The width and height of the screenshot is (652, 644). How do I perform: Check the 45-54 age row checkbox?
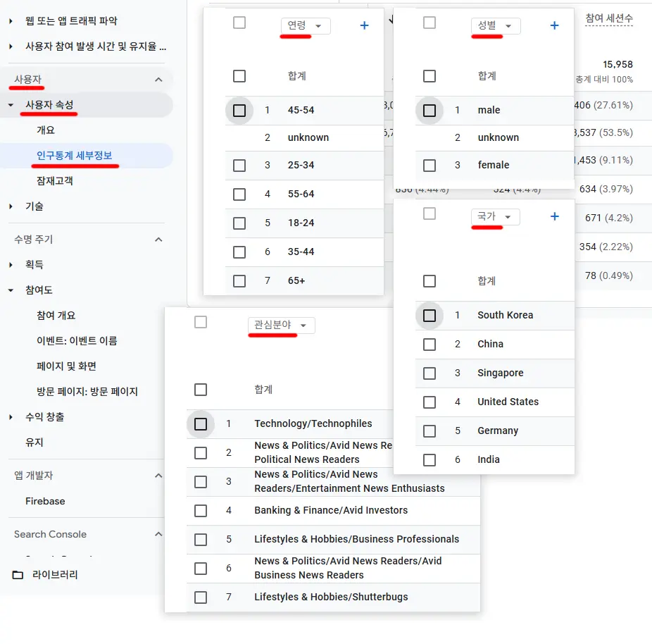(x=239, y=111)
